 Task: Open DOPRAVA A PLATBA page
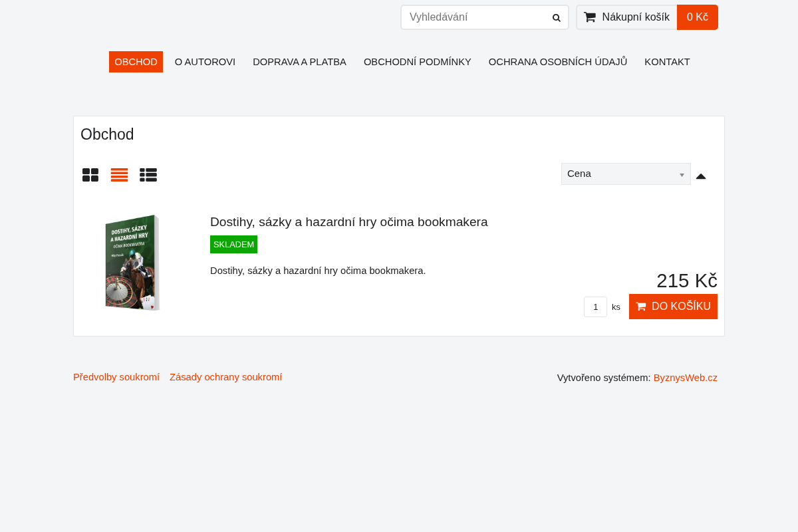pyautogui.click(x=299, y=62)
